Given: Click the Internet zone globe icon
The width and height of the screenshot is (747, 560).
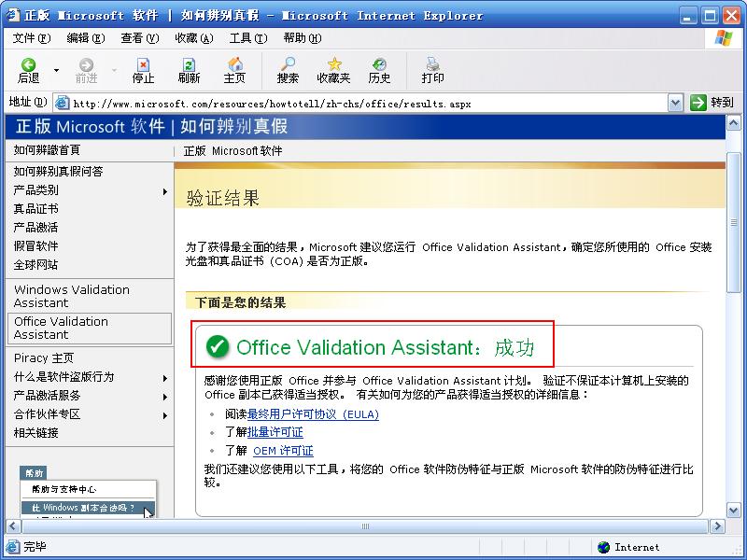Looking at the screenshot, I should coord(603,547).
